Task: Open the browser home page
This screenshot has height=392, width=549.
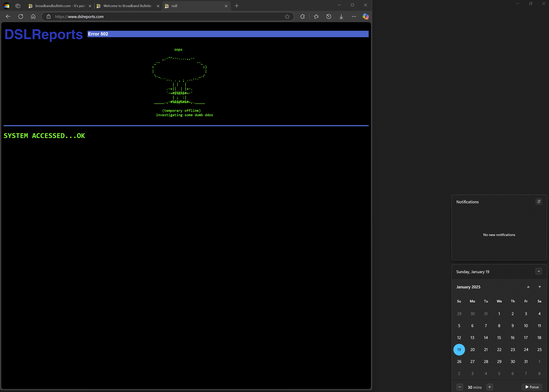Action: pos(33,16)
